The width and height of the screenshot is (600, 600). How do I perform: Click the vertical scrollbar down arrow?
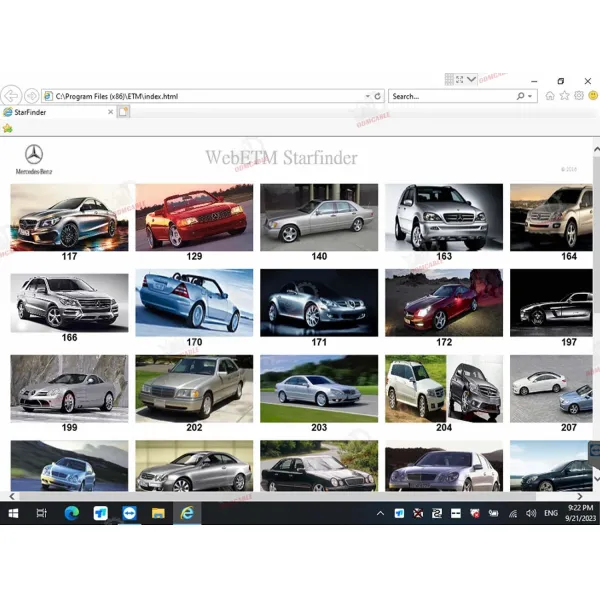point(596,479)
